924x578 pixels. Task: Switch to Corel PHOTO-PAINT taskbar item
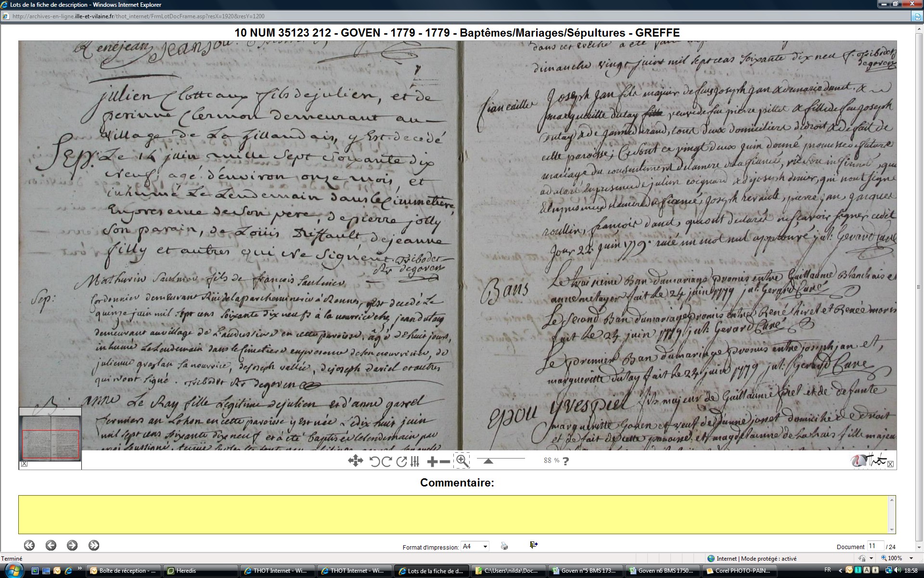pyautogui.click(x=740, y=571)
